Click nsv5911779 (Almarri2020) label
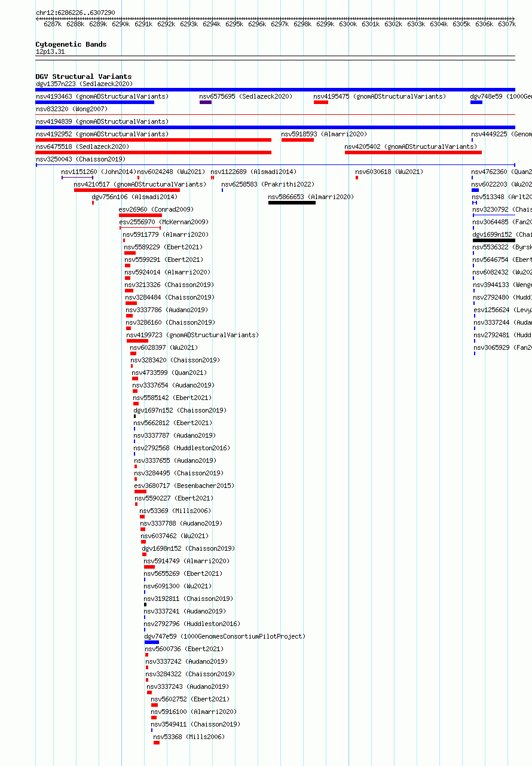The height and width of the screenshot is (766, 532). coord(166,234)
